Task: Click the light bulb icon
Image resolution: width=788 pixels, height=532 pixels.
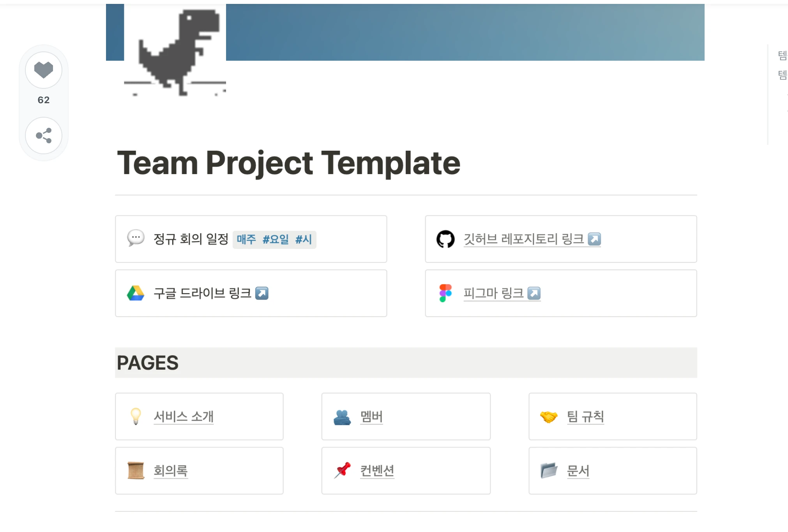Action: (x=136, y=416)
